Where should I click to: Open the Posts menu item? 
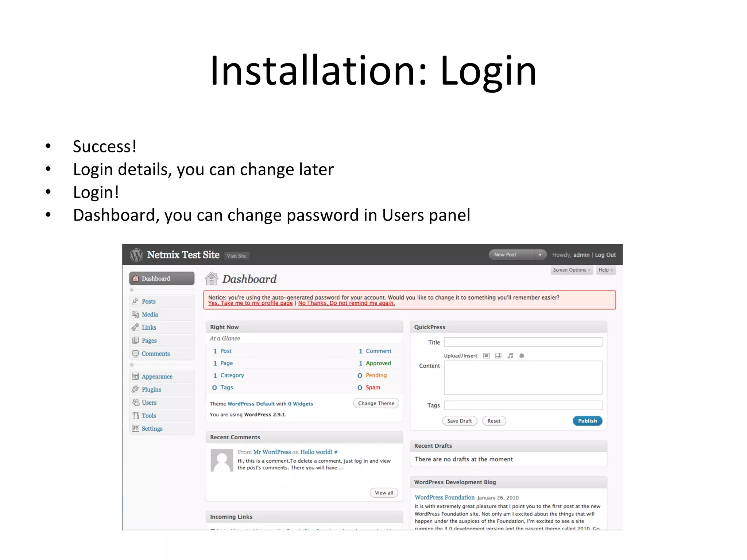[162, 301]
